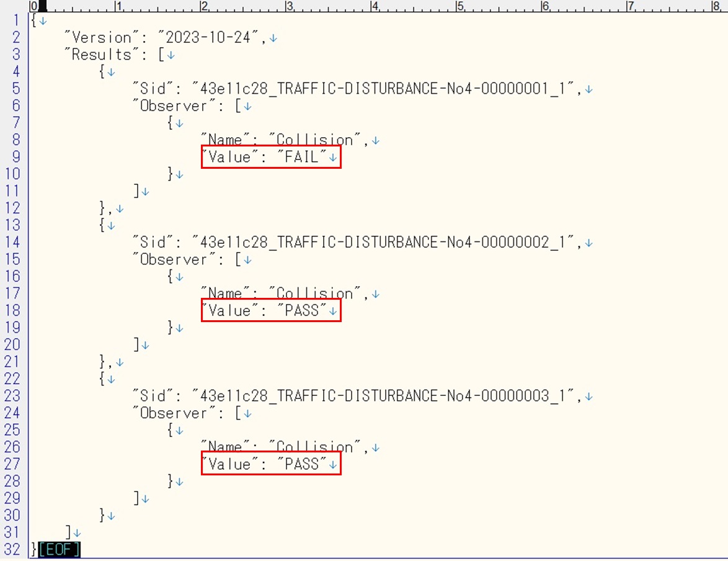This screenshot has height=561, width=728.
Task: Click ruler mark 7 at the top
Action: coord(630,6)
